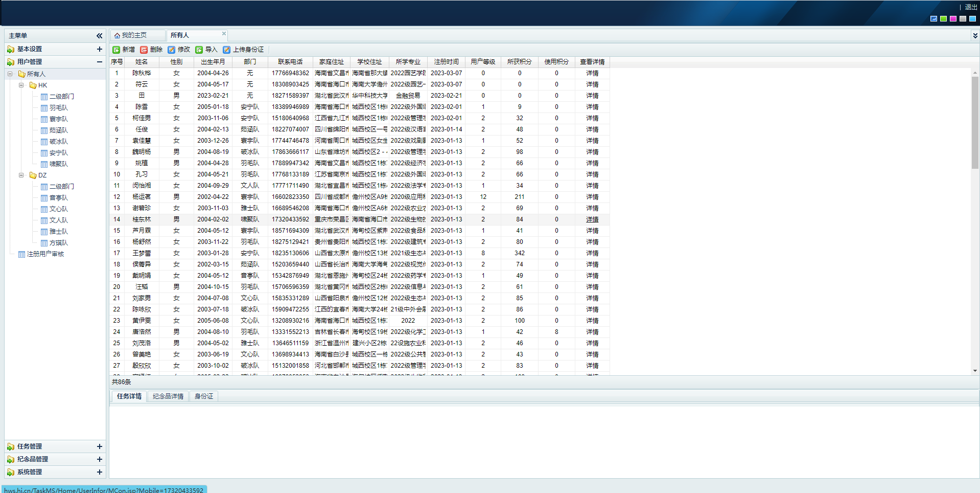980x493 pixels.
Task: Open 详情 for 桂东林 row
Action: (x=592, y=219)
